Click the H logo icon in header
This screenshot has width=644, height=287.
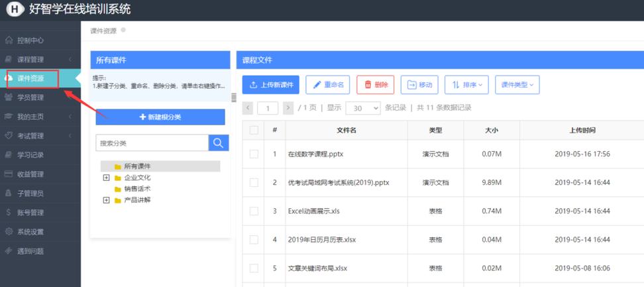coord(15,9)
